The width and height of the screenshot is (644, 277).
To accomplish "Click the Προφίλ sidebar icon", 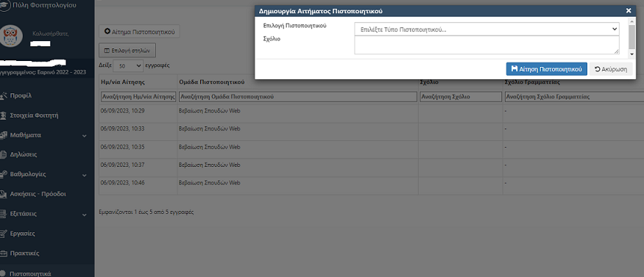I will pyautogui.click(x=3, y=96).
